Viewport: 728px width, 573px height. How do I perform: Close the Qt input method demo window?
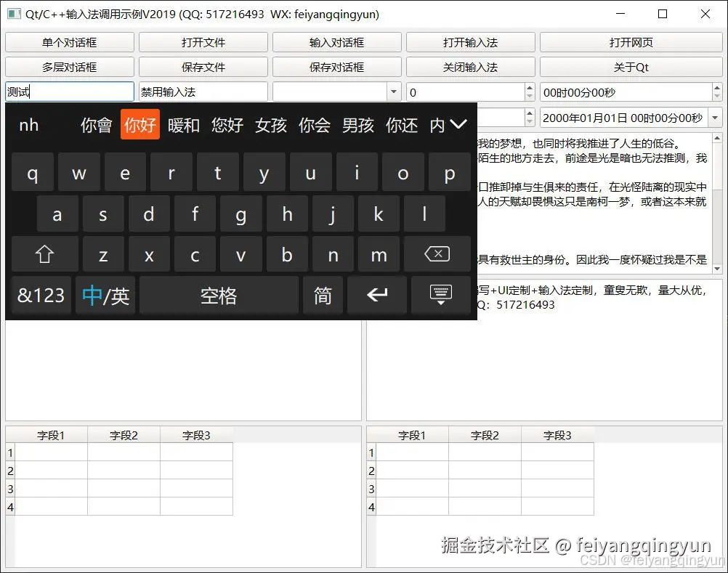point(705,14)
